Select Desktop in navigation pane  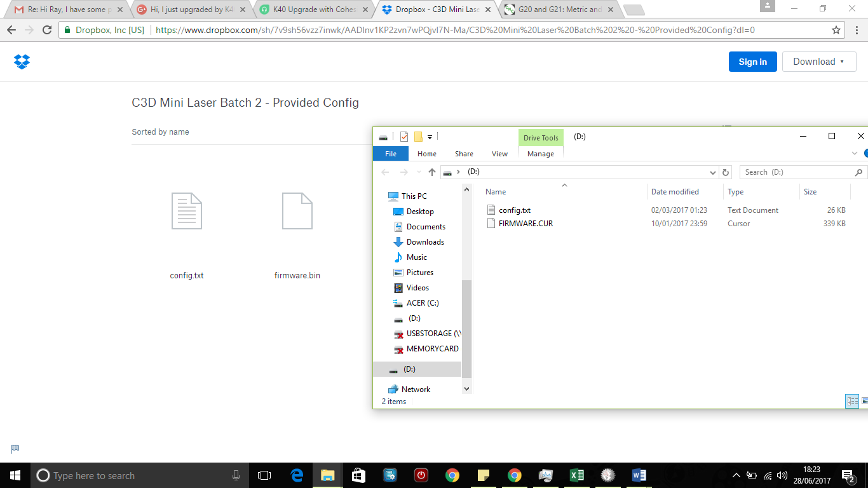[x=414, y=212]
